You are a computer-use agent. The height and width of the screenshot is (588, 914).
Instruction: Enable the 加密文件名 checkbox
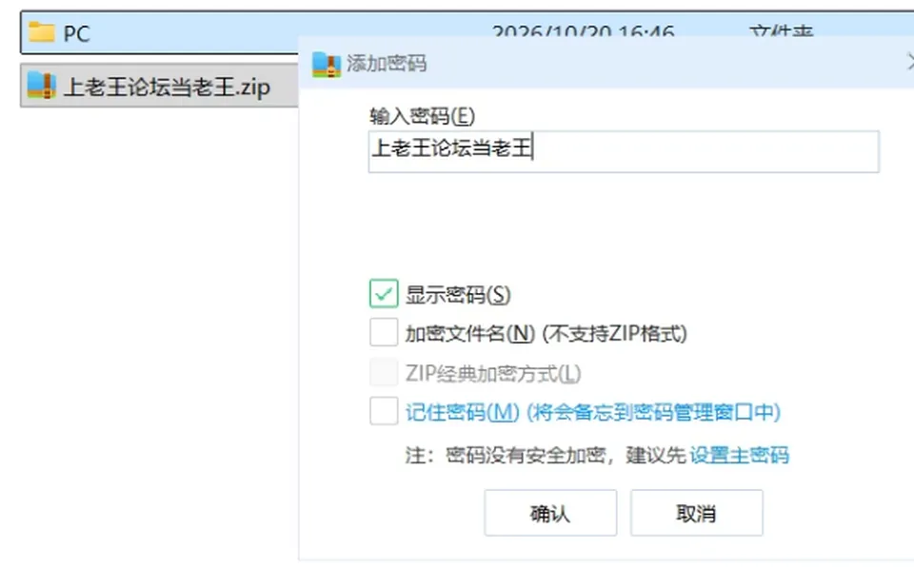pyautogui.click(x=384, y=332)
